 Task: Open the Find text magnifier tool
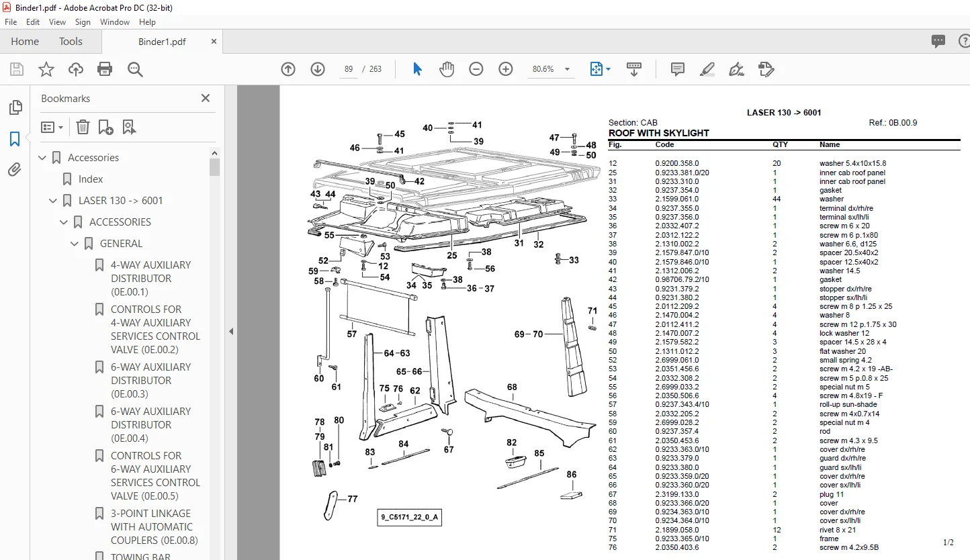[135, 69]
